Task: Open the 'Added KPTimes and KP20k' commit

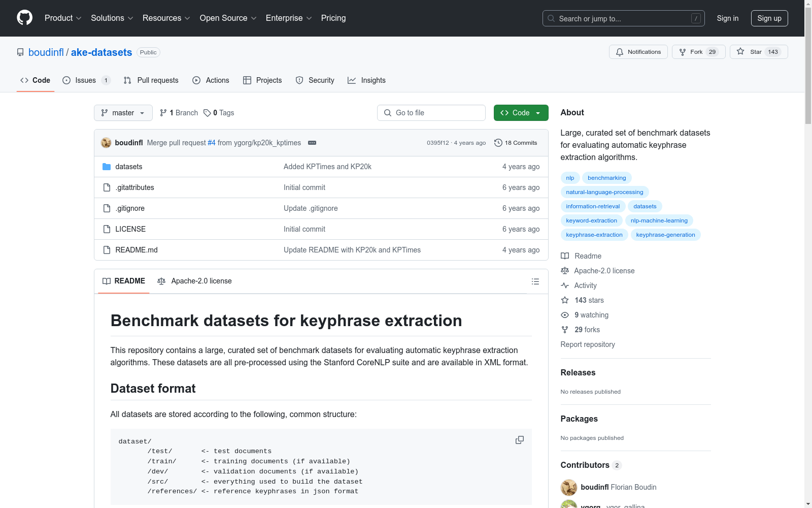Action: click(x=327, y=167)
